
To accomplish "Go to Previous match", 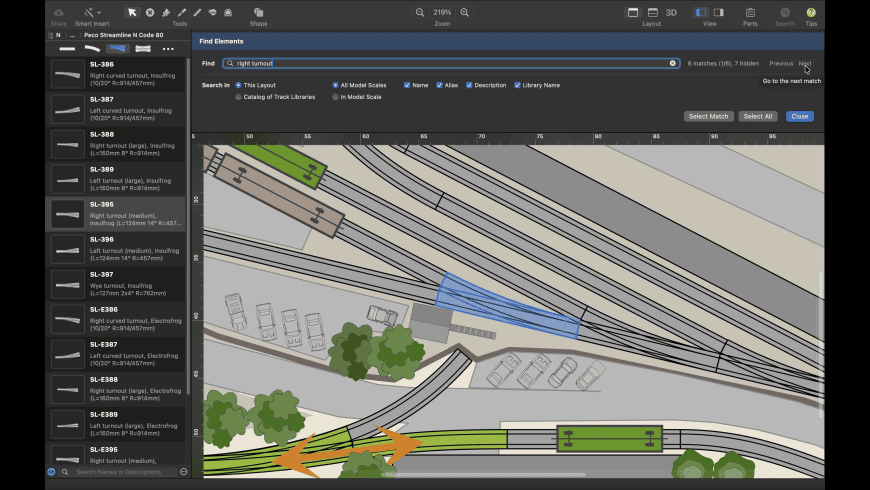I will tap(781, 64).
